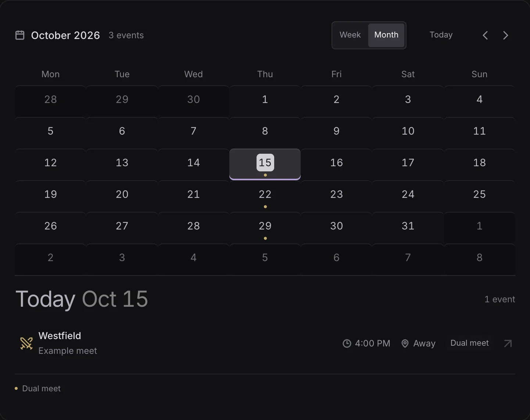This screenshot has height=420, width=530.
Task: Select October 18 on Sunday column
Action: 480,165
